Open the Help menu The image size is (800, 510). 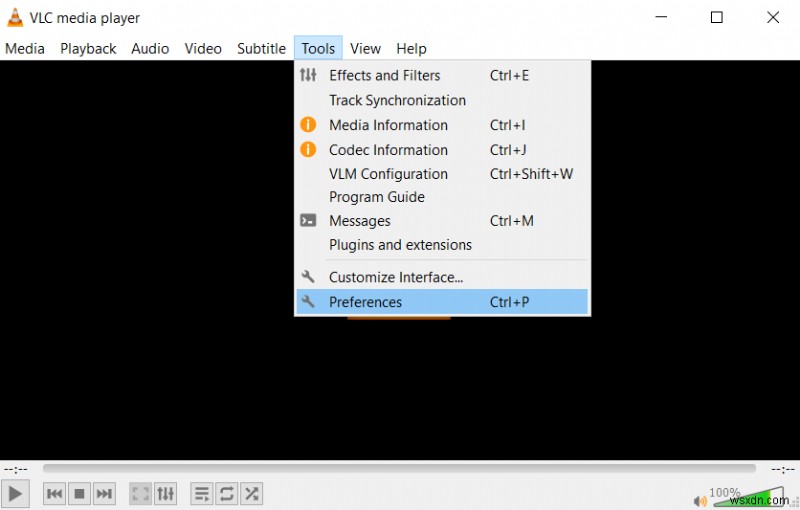pos(411,48)
